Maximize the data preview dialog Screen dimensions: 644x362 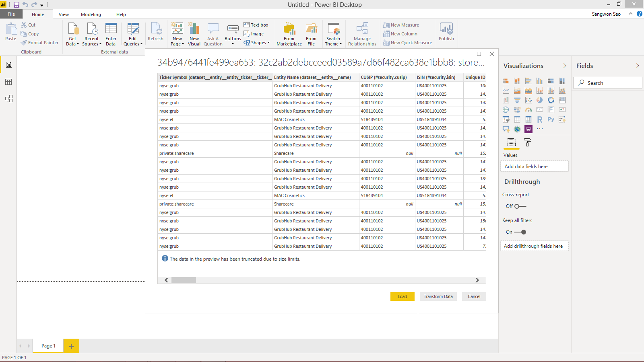tap(479, 54)
